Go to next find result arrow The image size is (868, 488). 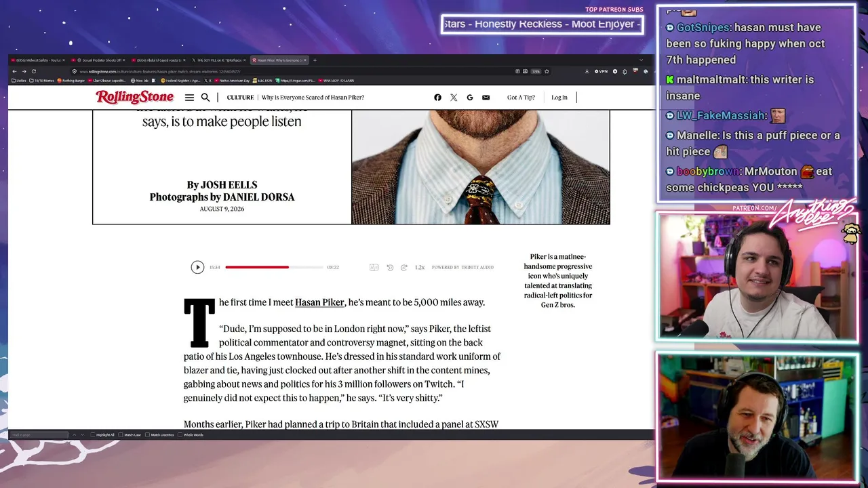[x=83, y=434]
